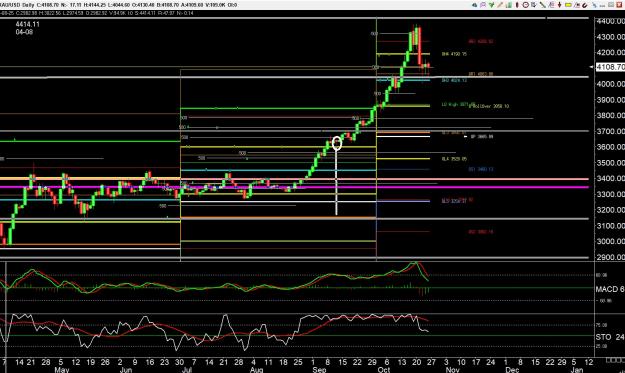Click the Sep label on the date axis

319,369
